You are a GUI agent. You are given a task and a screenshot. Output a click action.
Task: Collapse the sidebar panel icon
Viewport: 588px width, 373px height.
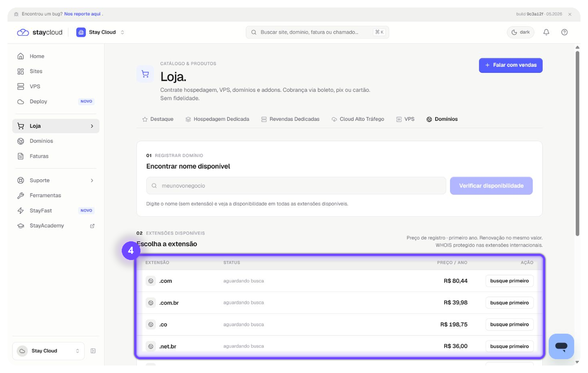pos(93,351)
